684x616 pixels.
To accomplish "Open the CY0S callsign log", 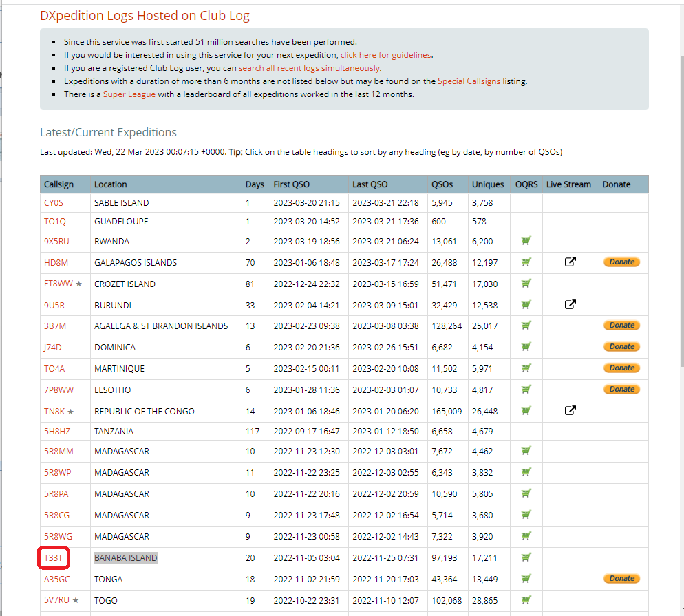I will click(54, 203).
